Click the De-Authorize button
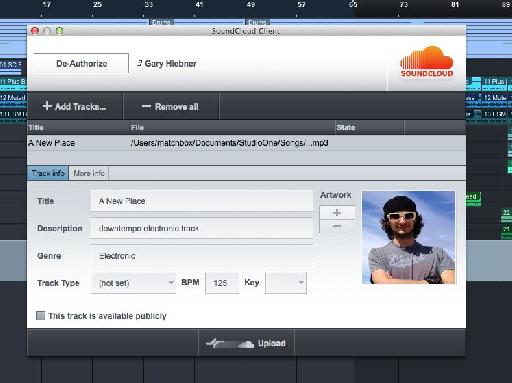The image size is (512, 383). coord(81,63)
